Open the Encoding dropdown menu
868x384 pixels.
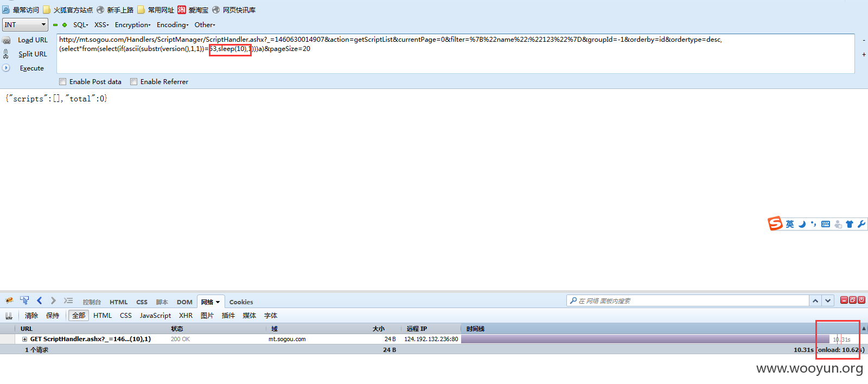click(x=173, y=25)
